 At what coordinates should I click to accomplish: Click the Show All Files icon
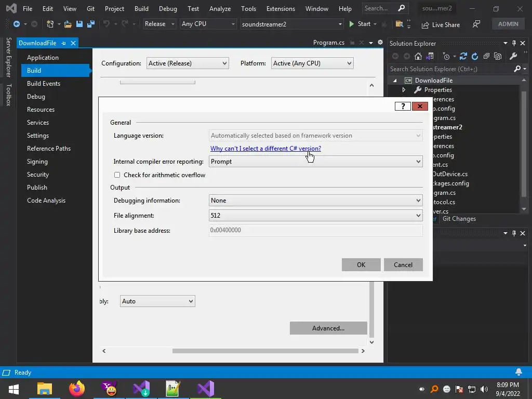pyautogui.click(x=498, y=56)
